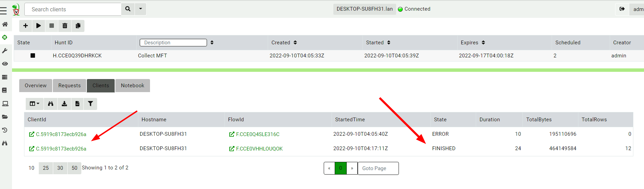Click the stopped state icon of hunt row
This screenshot has height=189, width=644.
(x=33, y=56)
